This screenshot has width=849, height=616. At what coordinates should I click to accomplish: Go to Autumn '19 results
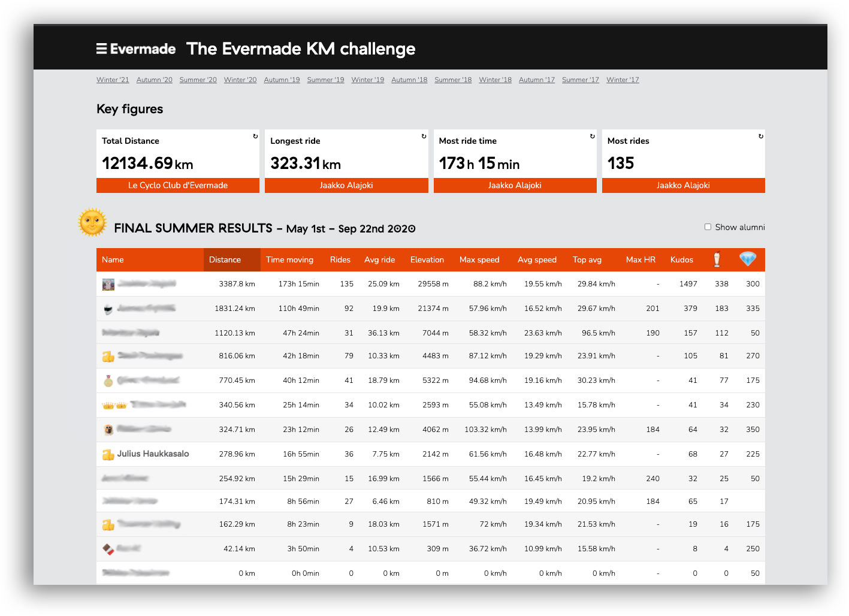[x=282, y=80]
